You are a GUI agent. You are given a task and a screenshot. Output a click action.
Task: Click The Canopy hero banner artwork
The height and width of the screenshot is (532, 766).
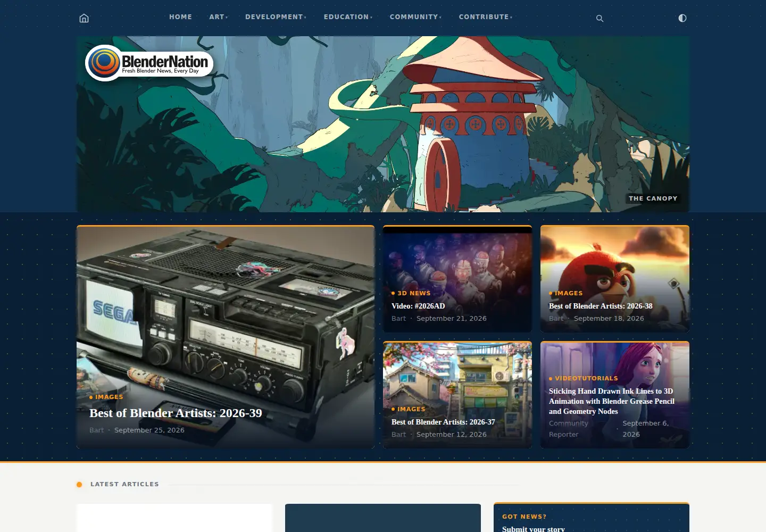click(383, 124)
